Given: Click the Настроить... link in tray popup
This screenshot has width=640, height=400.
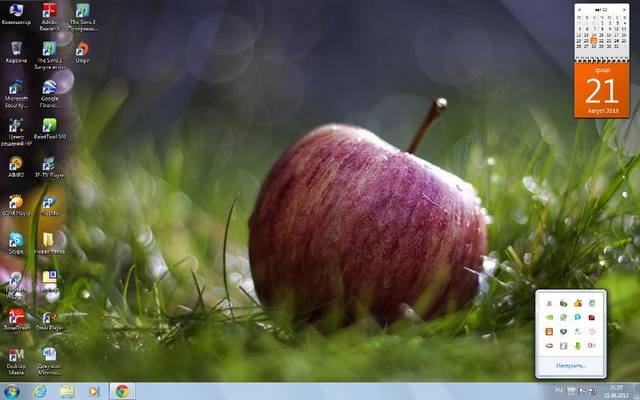Looking at the screenshot, I should click(572, 367).
